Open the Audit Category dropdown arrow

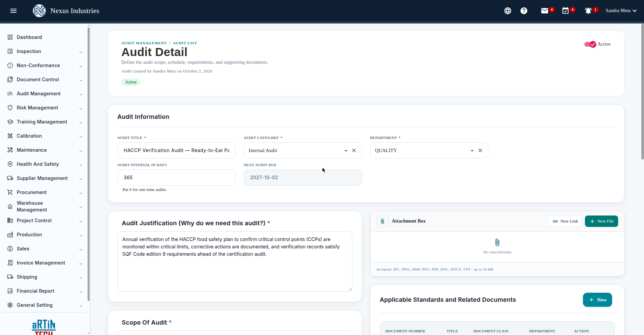[x=346, y=151]
